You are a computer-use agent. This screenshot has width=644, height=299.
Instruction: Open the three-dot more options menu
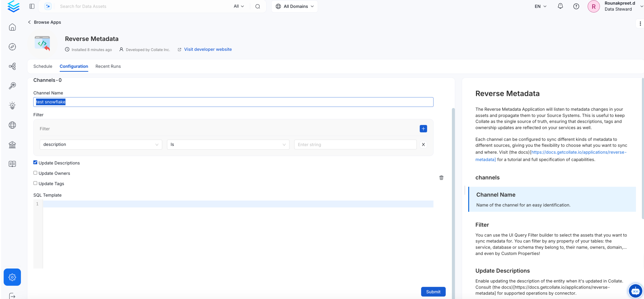point(640,24)
